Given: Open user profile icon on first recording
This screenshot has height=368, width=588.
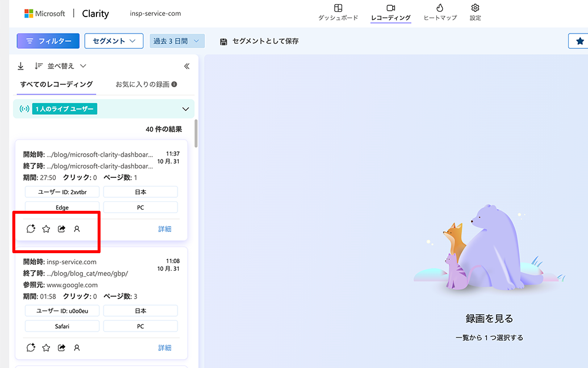Looking at the screenshot, I should tap(77, 229).
